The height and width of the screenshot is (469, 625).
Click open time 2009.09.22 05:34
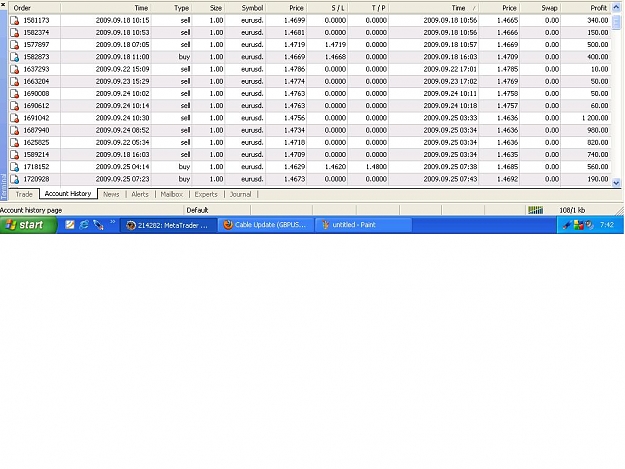click(x=122, y=143)
